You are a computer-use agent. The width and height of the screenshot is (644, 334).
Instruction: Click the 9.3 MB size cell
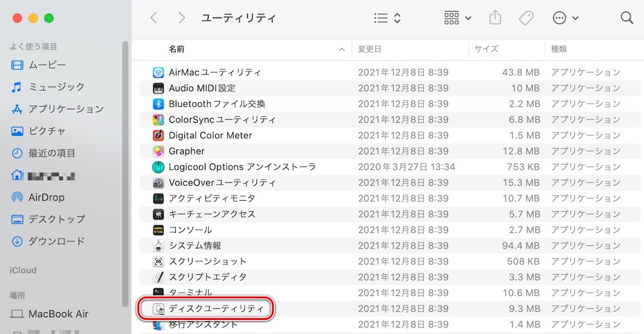524,308
